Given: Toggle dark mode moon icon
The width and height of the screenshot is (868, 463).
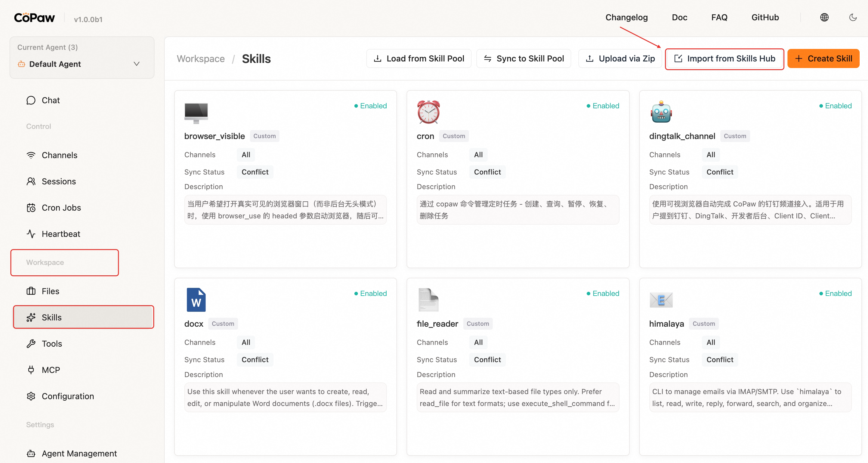Looking at the screenshot, I should tap(853, 18).
